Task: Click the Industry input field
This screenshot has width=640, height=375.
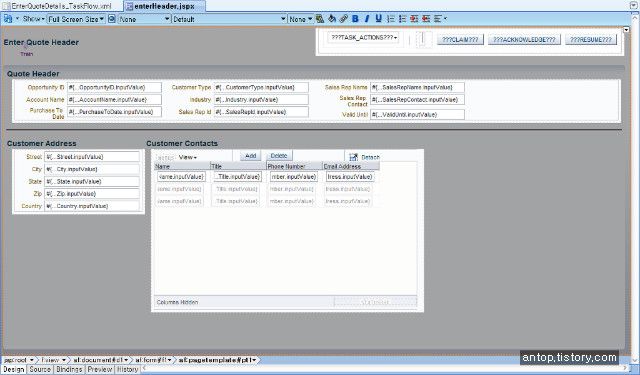Action: click(261, 100)
